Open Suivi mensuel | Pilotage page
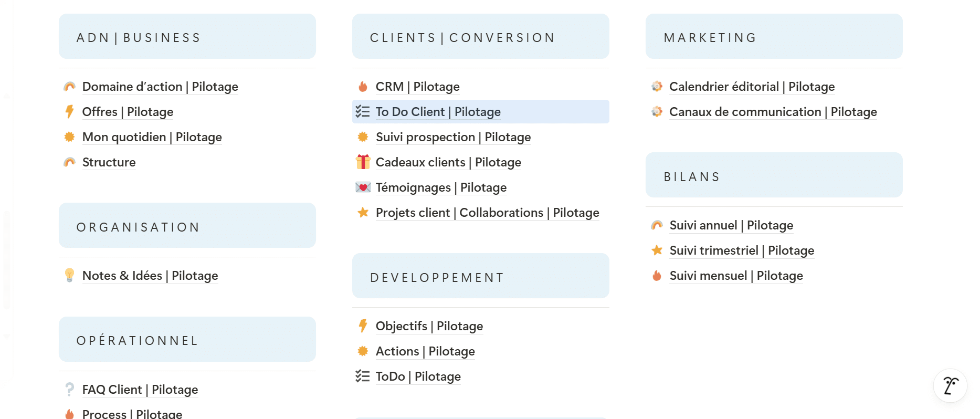This screenshot has height=419, width=980. click(736, 276)
